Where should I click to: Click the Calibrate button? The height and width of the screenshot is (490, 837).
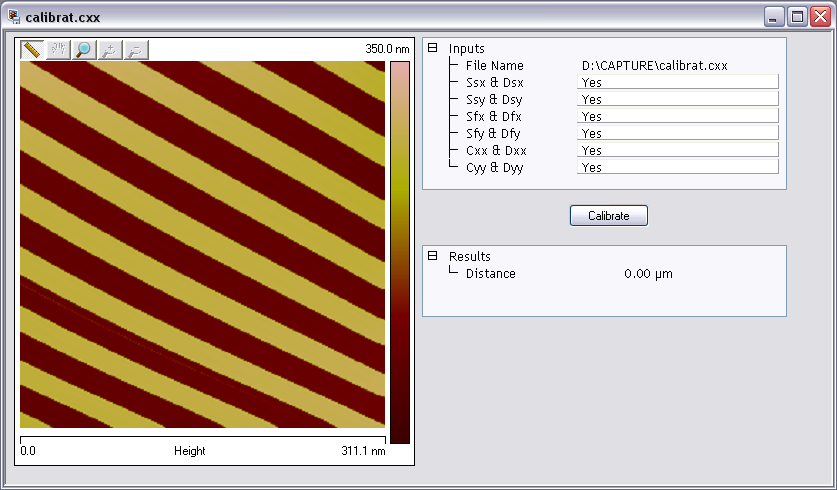(609, 216)
